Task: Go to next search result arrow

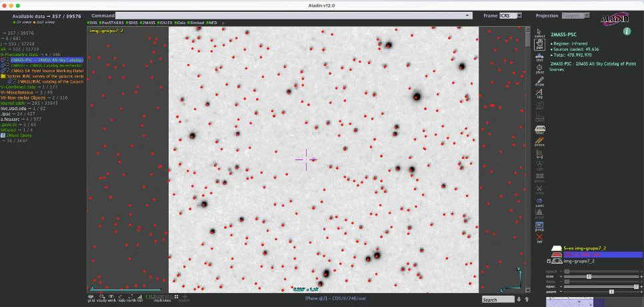Action: pyautogui.click(x=519, y=300)
